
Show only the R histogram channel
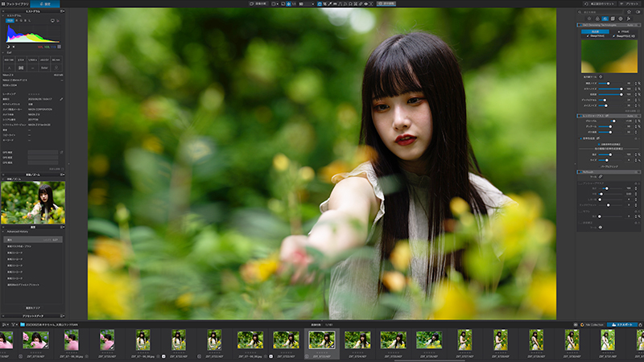pos(17,21)
